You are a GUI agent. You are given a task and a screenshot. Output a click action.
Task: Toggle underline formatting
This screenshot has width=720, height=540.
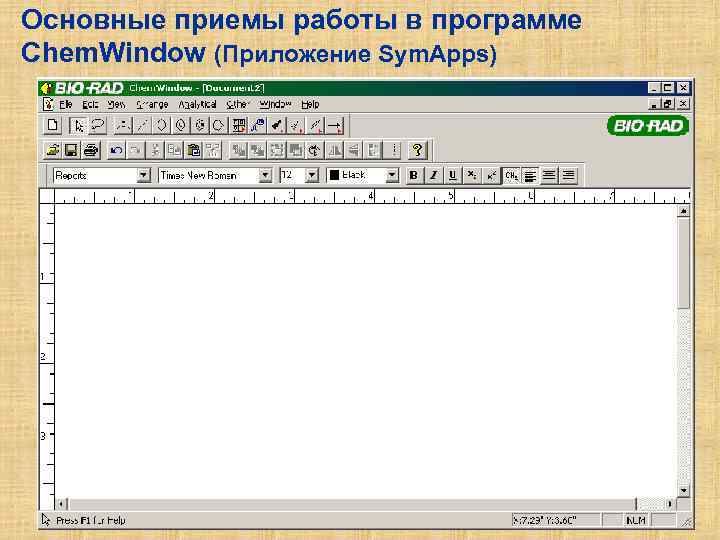(x=452, y=175)
